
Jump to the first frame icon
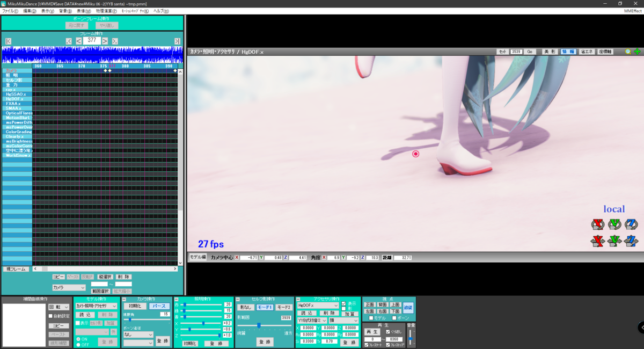click(x=8, y=41)
